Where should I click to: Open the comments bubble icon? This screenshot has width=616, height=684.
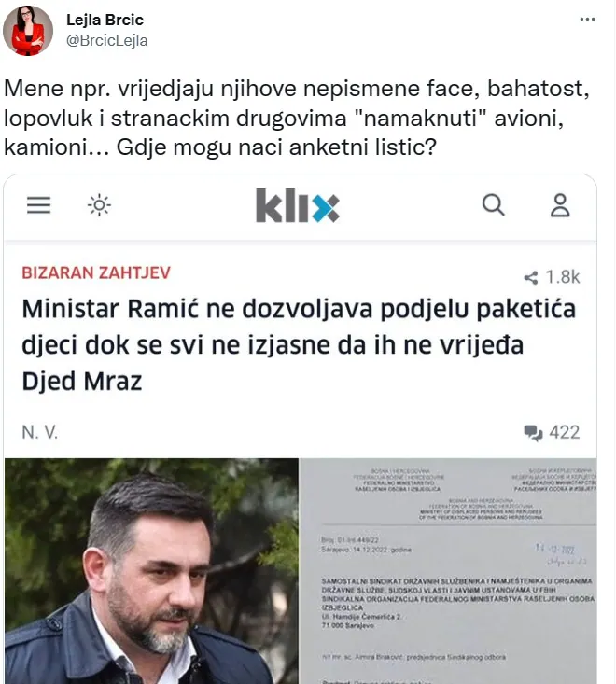pos(533,433)
